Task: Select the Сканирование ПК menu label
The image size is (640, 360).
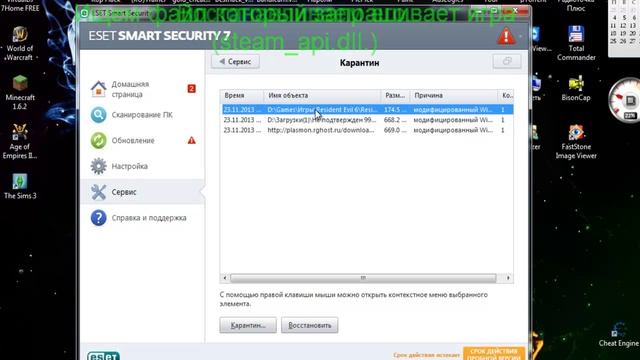Action: point(142,115)
